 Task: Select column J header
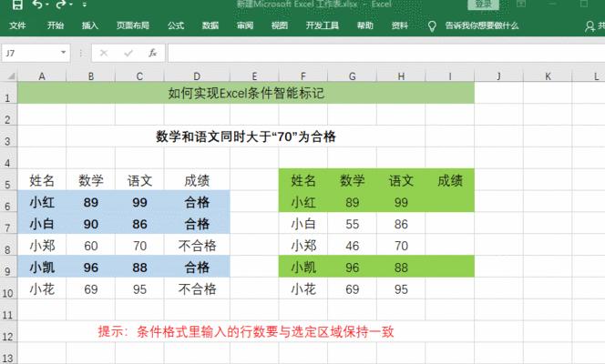pos(498,76)
